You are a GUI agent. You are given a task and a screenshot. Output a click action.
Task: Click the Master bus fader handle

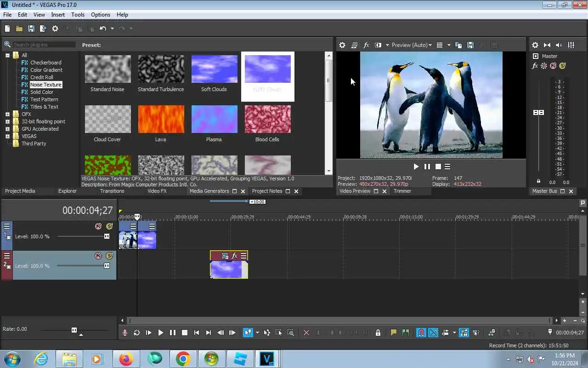(538, 113)
